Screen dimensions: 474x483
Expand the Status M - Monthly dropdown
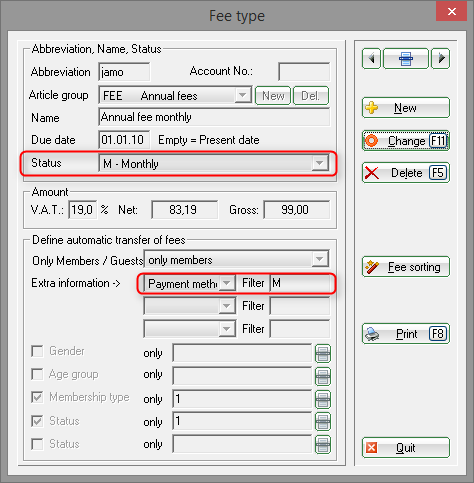coord(320,163)
